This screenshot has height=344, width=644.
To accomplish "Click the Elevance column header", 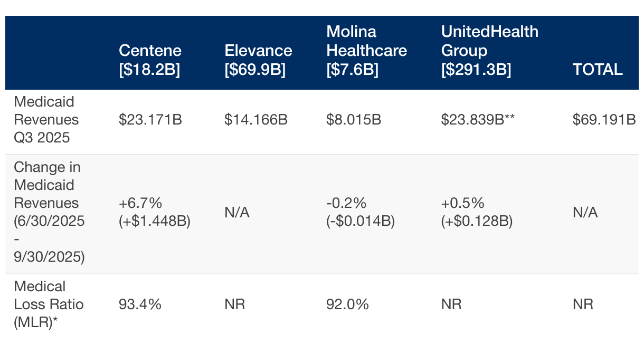I will [x=258, y=60].
